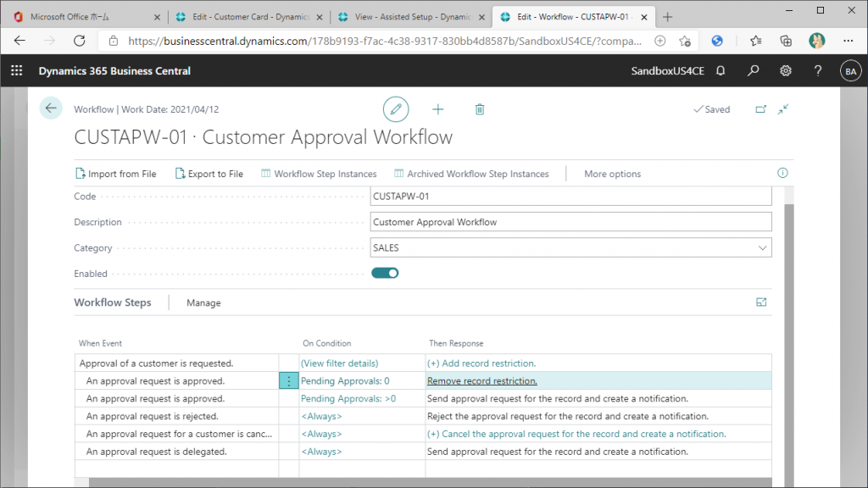Open row menu for Pending Approvals: 0

288,380
